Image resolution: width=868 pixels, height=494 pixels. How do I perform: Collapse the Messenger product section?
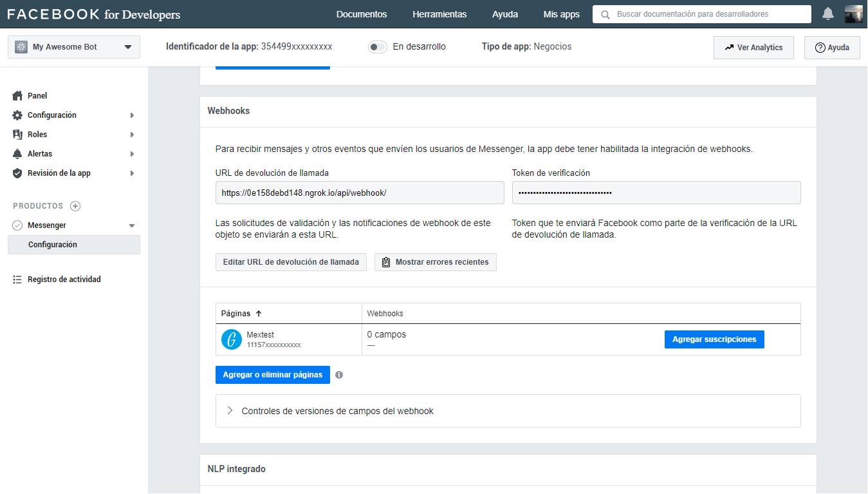(x=132, y=225)
